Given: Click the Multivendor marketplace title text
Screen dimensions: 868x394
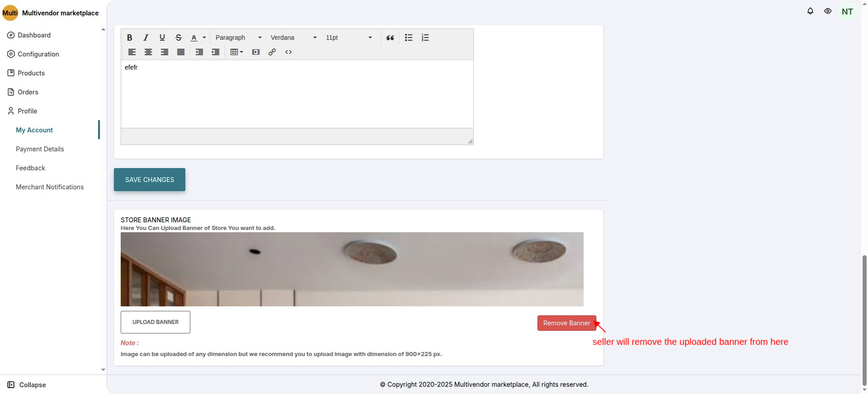Looking at the screenshot, I should pyautogui.click(x=60, y=13).
